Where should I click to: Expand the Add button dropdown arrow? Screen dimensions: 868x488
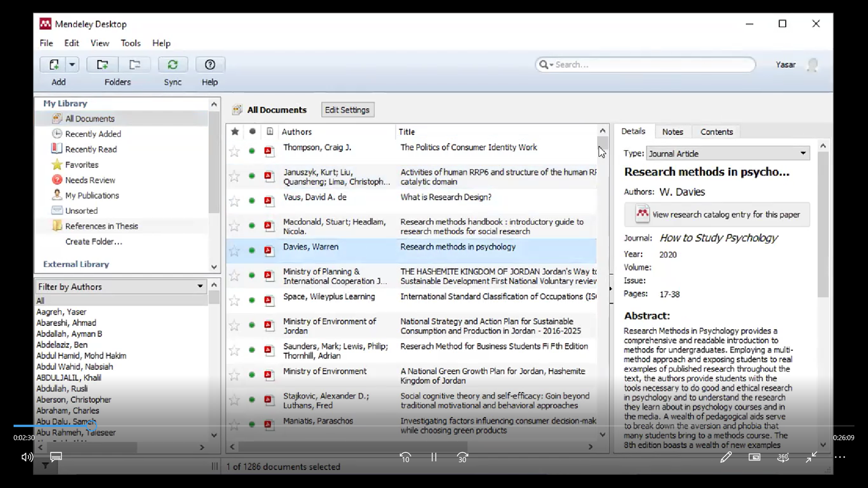72,64
